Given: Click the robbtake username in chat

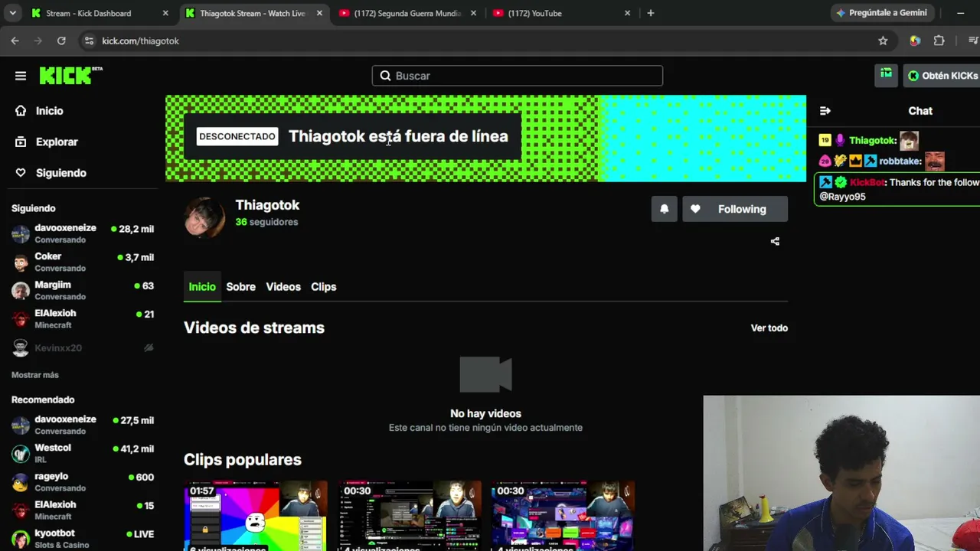Looking at the screenshot, I should [900, 161].
